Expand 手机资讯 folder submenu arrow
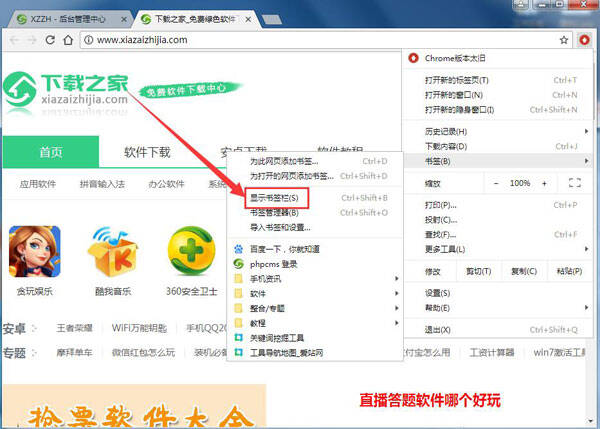The height and width of the screenshot is (429, 600). tap(396, 279)
